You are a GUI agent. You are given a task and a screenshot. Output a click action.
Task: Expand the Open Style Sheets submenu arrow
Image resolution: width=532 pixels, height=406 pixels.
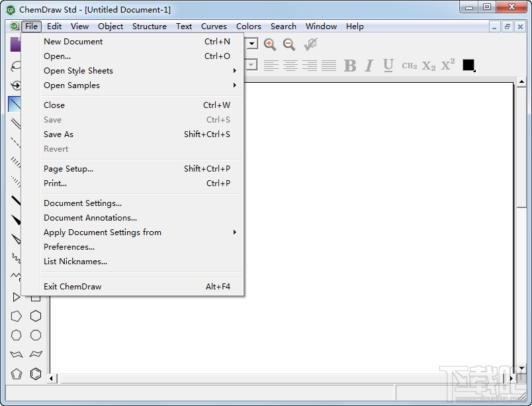(234, 70)
